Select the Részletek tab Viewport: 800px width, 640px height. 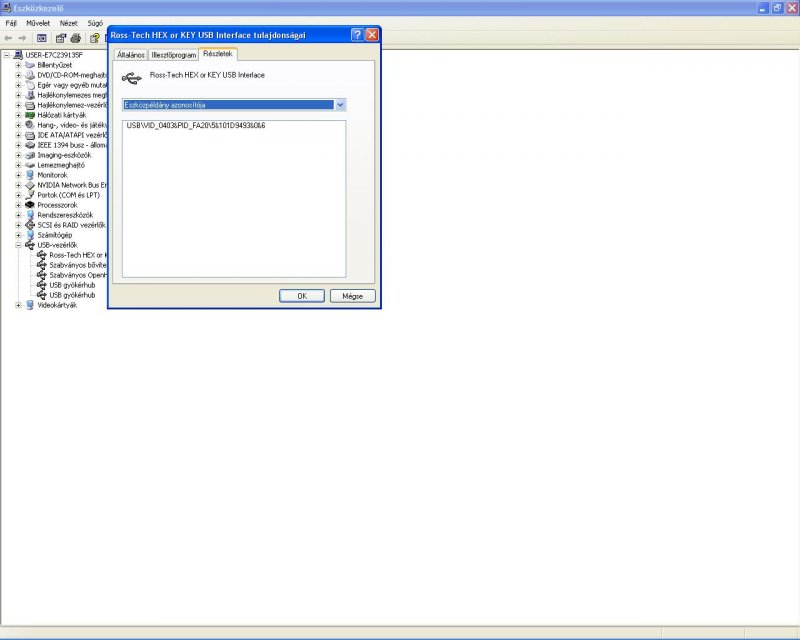(x=218, y=54)
